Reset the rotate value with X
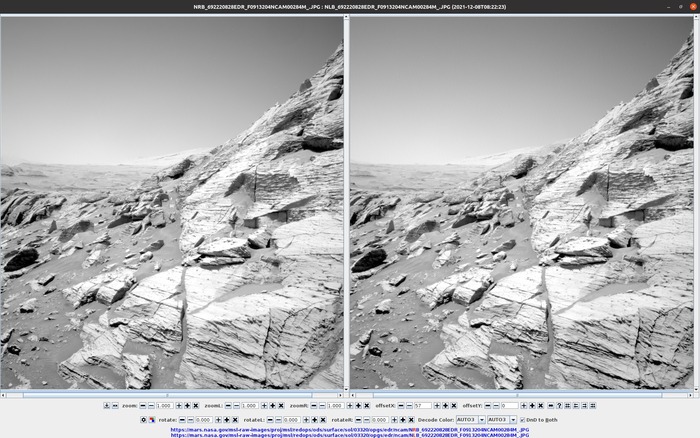This screenshot has height=438, width=700. 235,419
